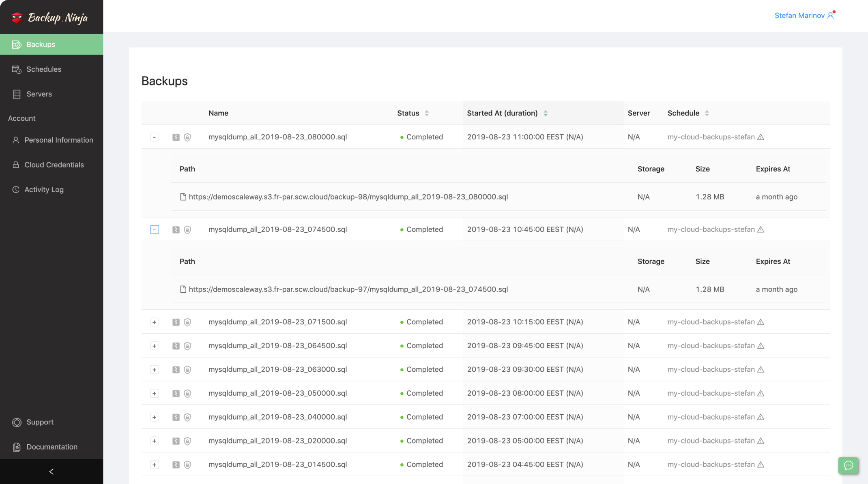Click the 1.28 MB size under backup-98
The height and width of the screenshot is (484, 868).
[x=710, y=197]
